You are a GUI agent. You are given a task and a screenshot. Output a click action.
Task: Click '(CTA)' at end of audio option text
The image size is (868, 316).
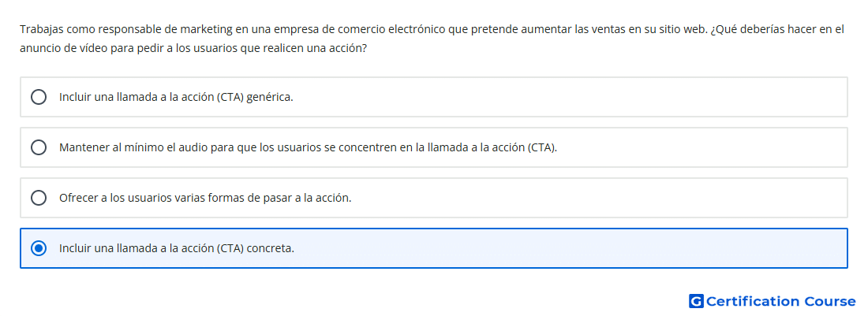[542, 147]
